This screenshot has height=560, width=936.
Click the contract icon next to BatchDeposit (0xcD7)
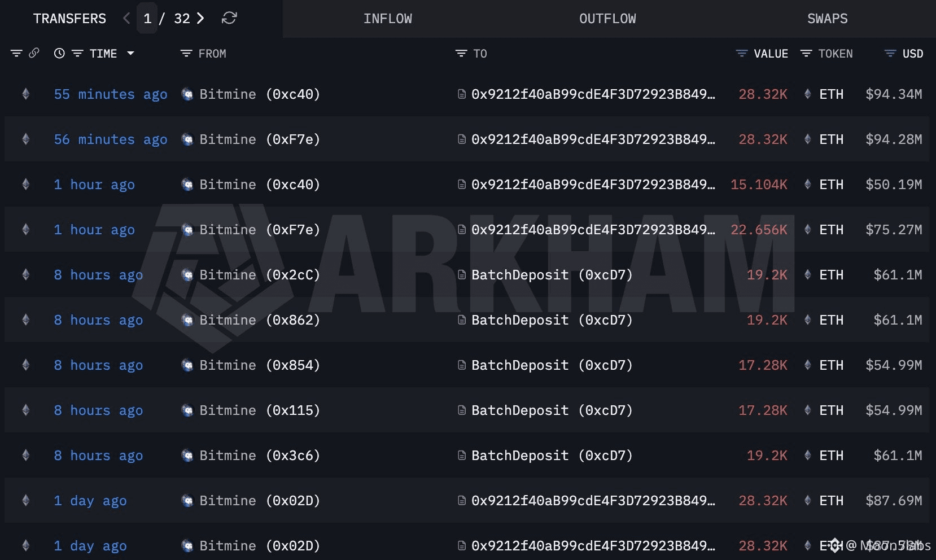click(x=461, y=275)
